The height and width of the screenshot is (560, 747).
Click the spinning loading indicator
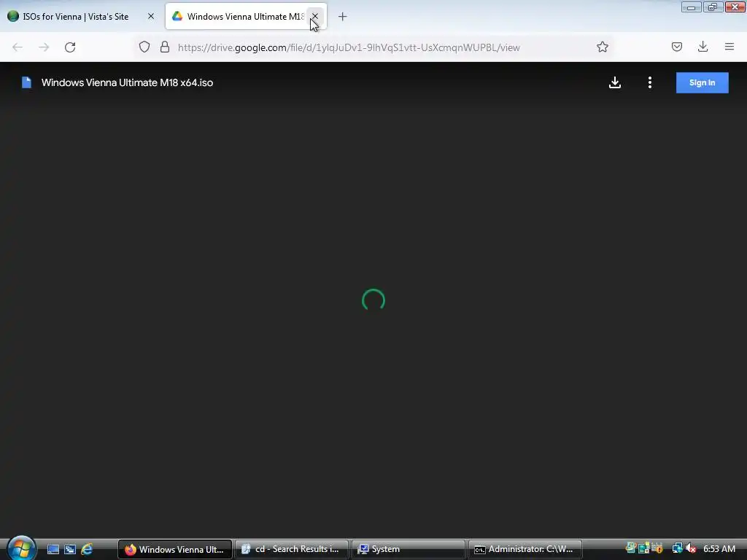coord(373,300)
